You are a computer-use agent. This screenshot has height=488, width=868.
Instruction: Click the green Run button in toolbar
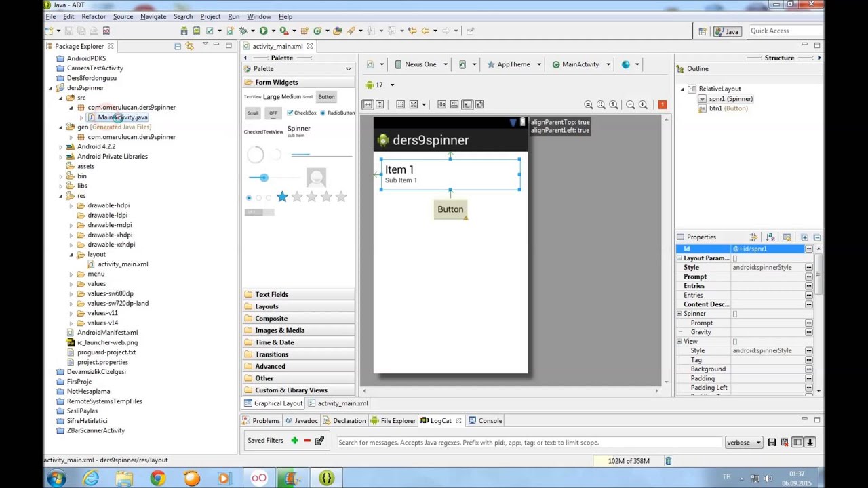(263, 30)
